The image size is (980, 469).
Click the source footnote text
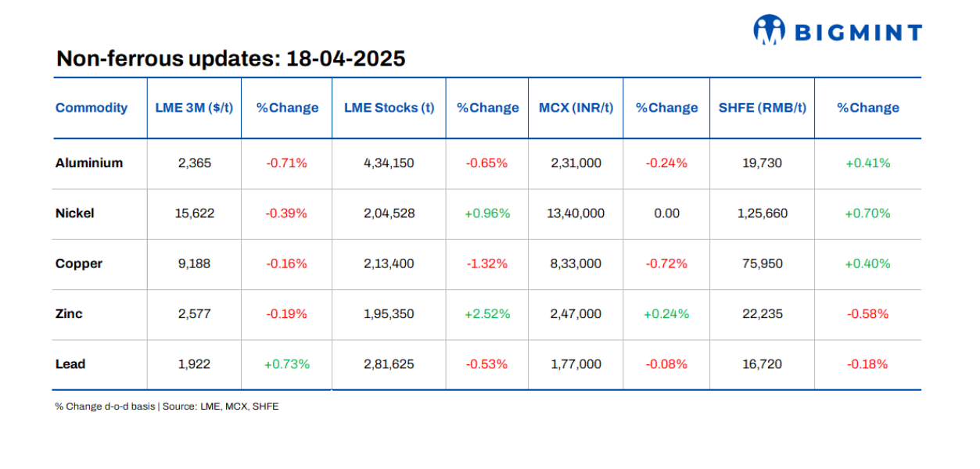coord(167,406)
